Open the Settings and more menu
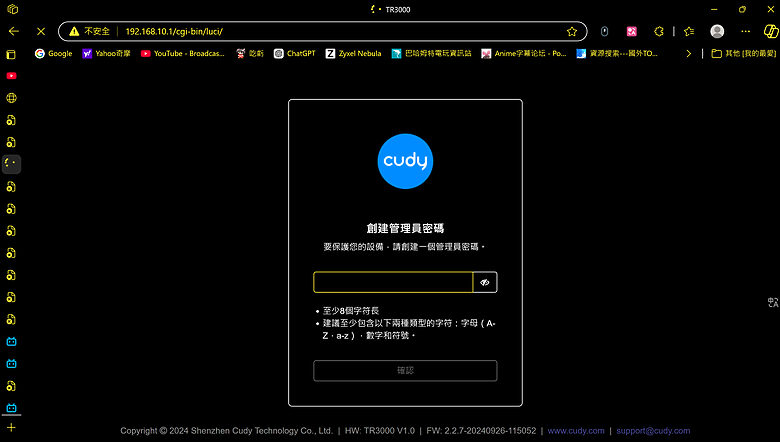780x442 pixels. tap(745, 31)
